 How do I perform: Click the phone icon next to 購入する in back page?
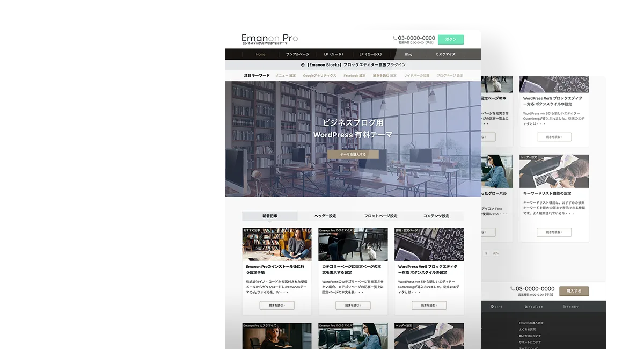[513, 289]
